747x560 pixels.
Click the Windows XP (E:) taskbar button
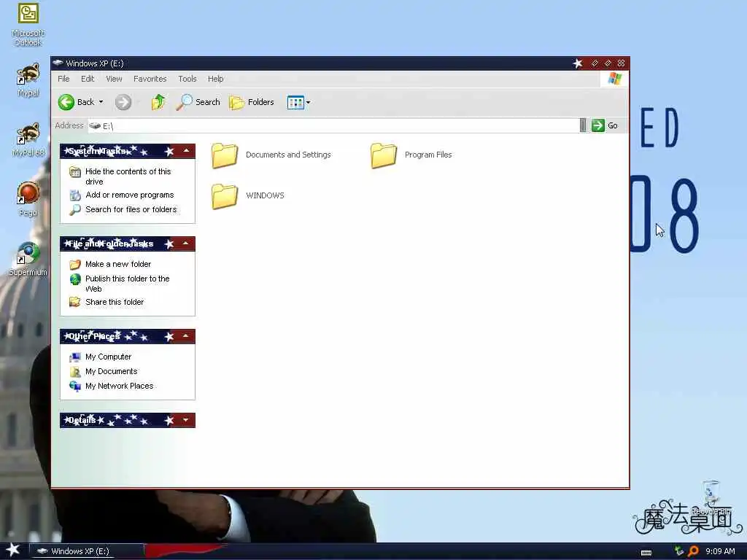tap(86, 551)
